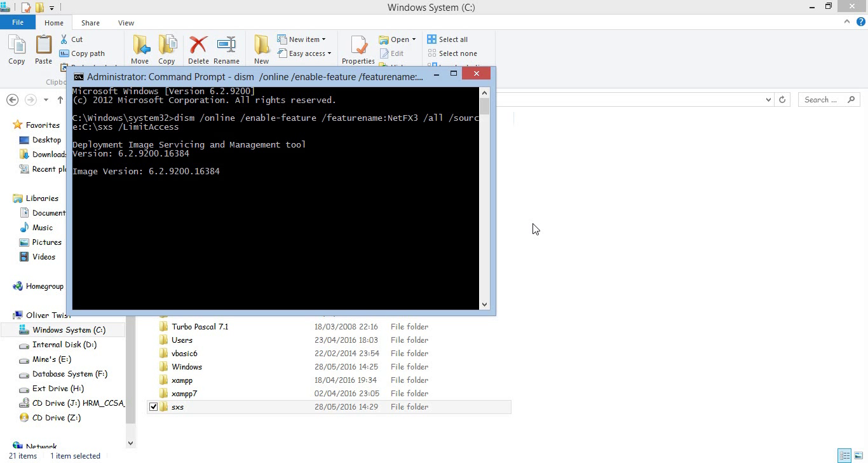The width and height of the screenshot is (868, 463).
Task: Open the Music library
Action: [43, 228]
